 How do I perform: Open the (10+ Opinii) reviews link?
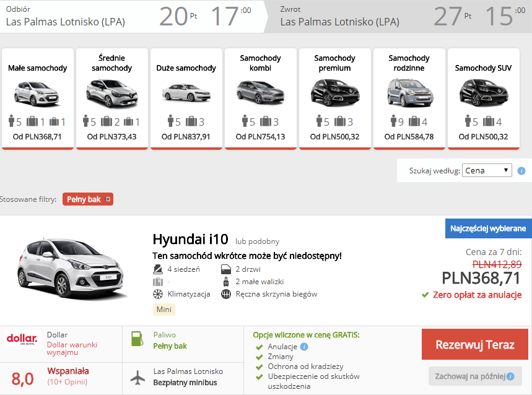point(67,382)
